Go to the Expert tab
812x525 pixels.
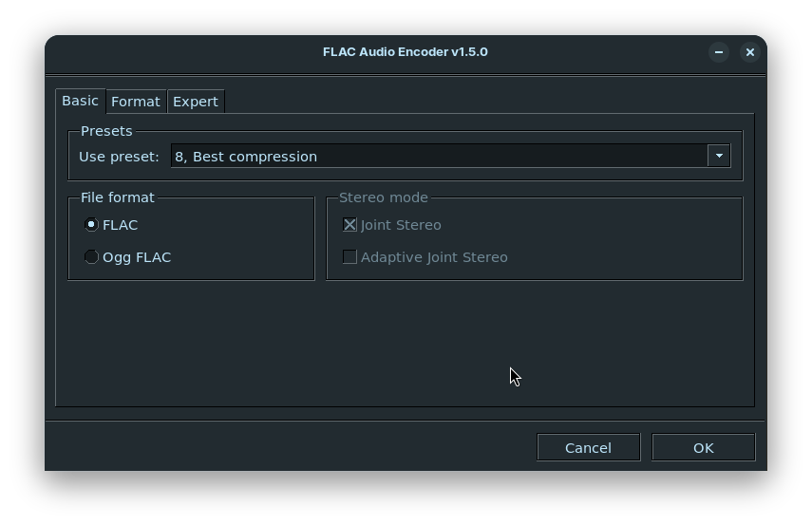[x=195, y=102]
